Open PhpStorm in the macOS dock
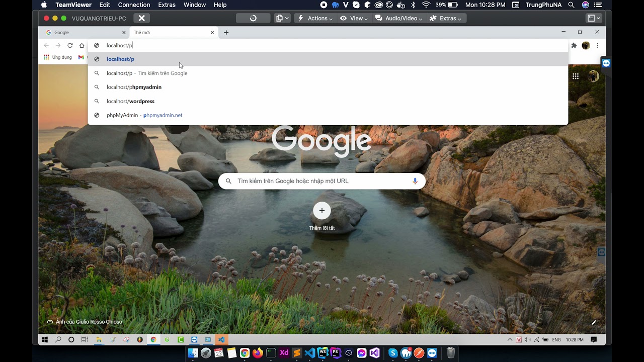The height and width of the screenshot is (362, 644). coord(336,353)
